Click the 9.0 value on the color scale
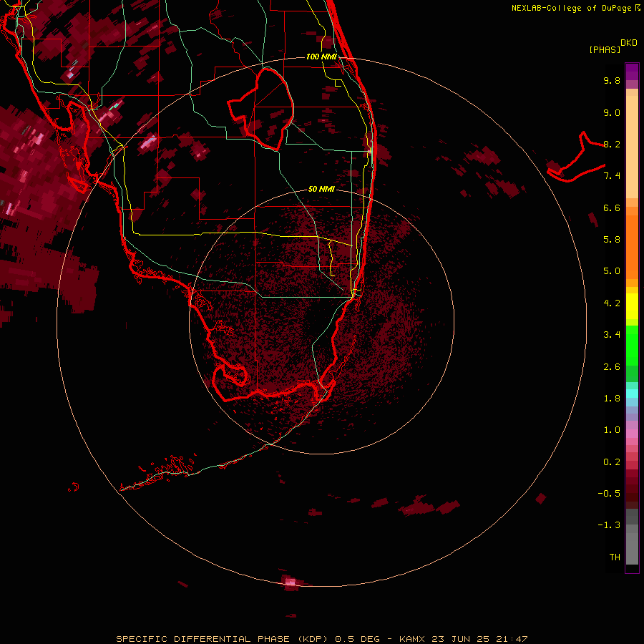The image size is (644, 644). click(612, 112)
